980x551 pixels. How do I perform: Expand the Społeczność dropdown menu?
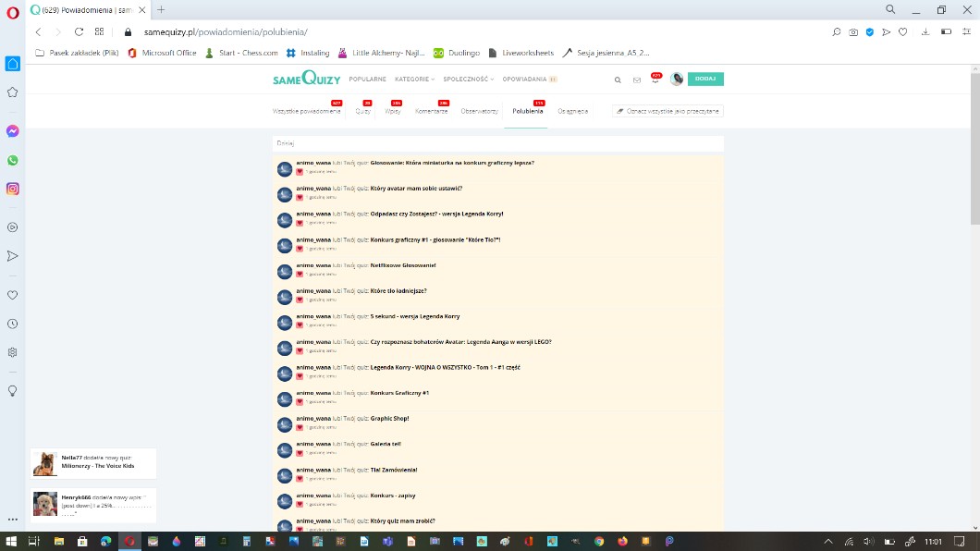[x=468, y=80]
